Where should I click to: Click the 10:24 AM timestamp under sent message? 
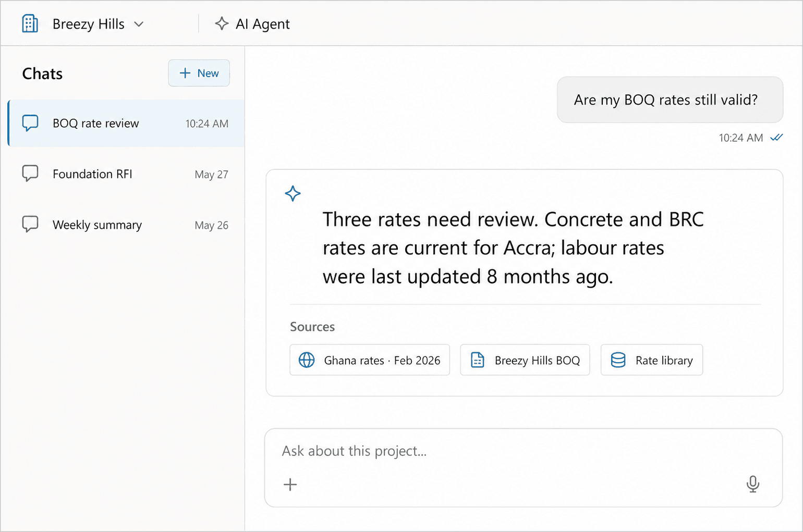tap(740, 138)
